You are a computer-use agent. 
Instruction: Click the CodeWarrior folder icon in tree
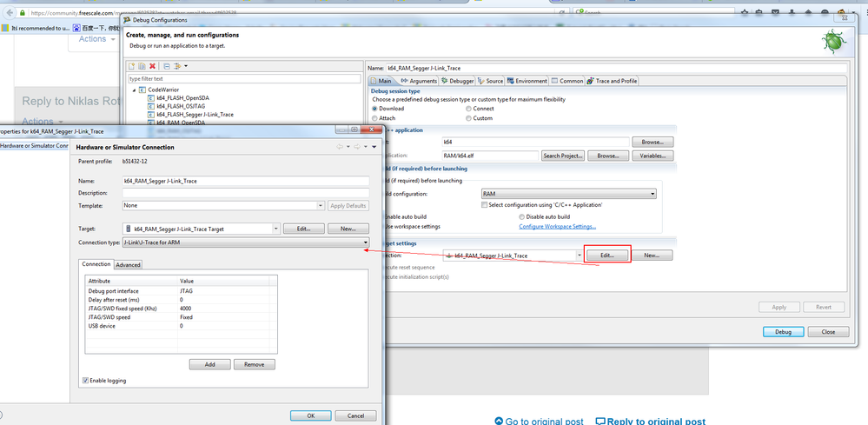(x=142, y=90)
